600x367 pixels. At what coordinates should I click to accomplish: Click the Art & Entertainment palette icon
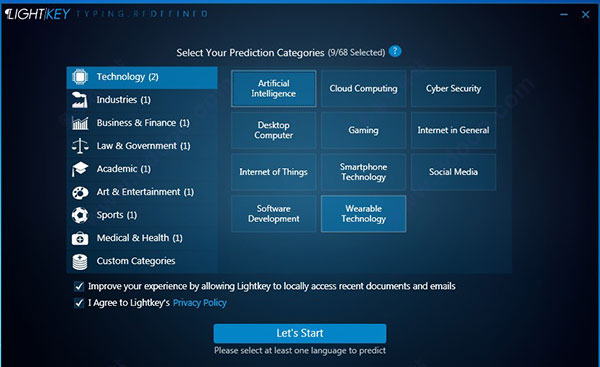pos(80,192)
